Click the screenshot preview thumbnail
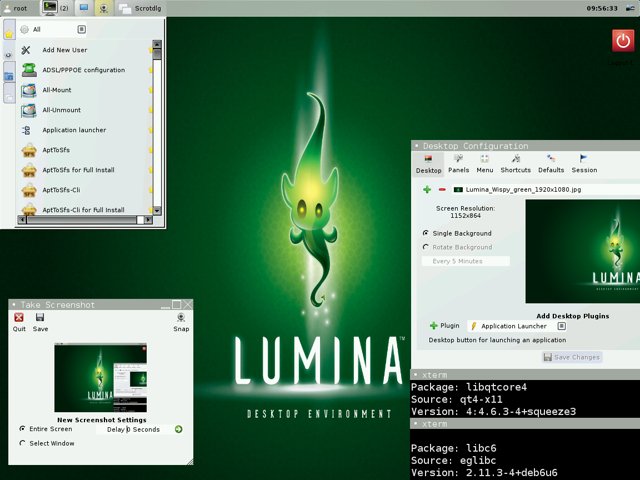The height and width of the screenshot is (480, 640). pyautogui.click(x=100, y=378)
